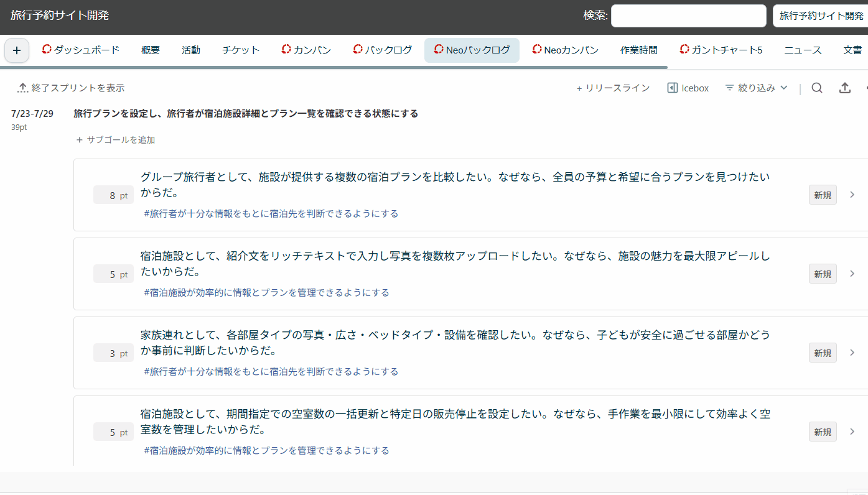Image resolution: width=868 pixels, height=495 pixels.
Task: Click the #旅行者が十分な情報 tag on 家族連れ story
Action: pyautogui.click(x=271, y=371)
